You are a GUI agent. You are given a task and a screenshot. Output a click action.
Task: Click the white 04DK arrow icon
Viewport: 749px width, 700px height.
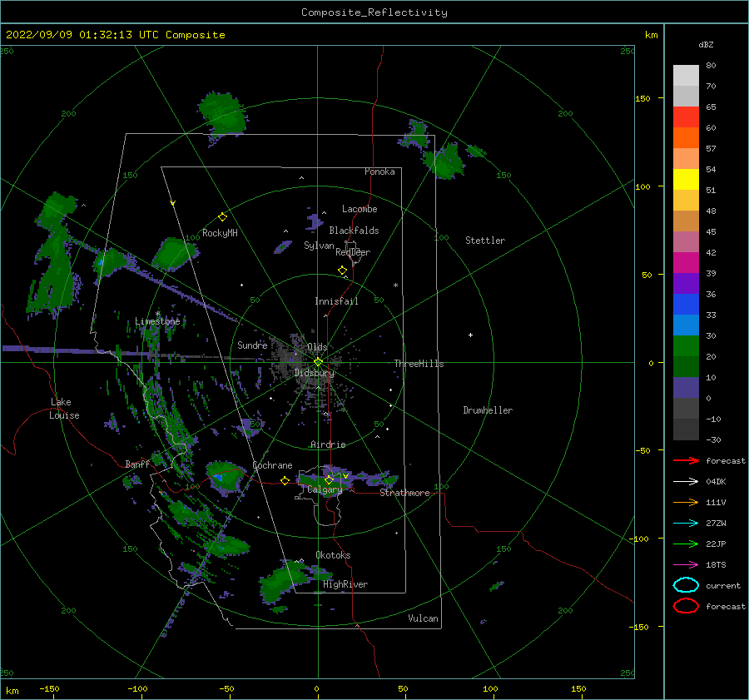686,482
